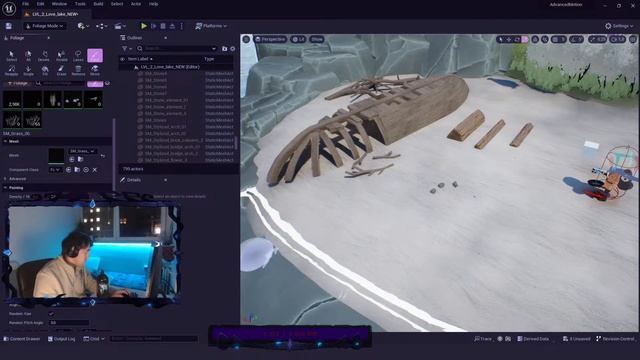This screenshot has height=360, width=640.
Task: Click the green Play button
Action: click(144, 26)
